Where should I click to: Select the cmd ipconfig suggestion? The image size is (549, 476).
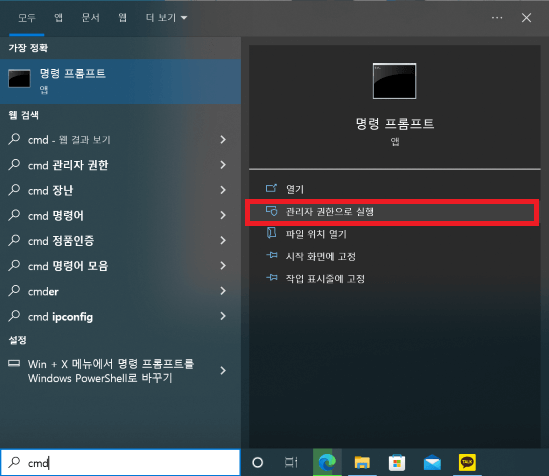[x=120, y=316]
